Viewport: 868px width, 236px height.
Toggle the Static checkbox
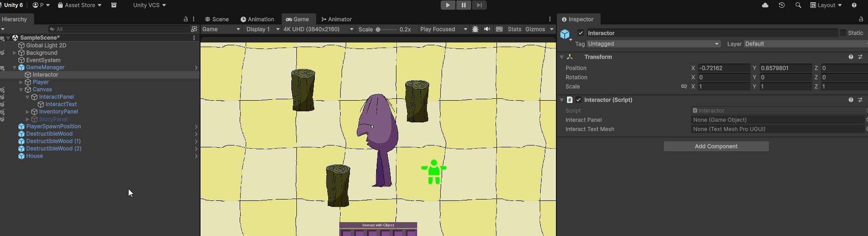(x=843, y=33)
